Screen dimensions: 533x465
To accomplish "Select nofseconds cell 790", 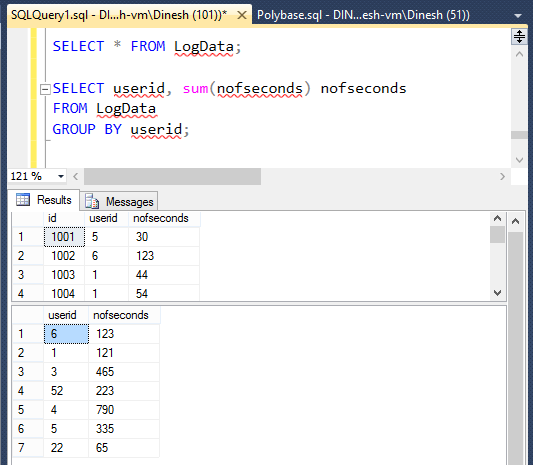I will pyautogui.click(x=124, y=410).
